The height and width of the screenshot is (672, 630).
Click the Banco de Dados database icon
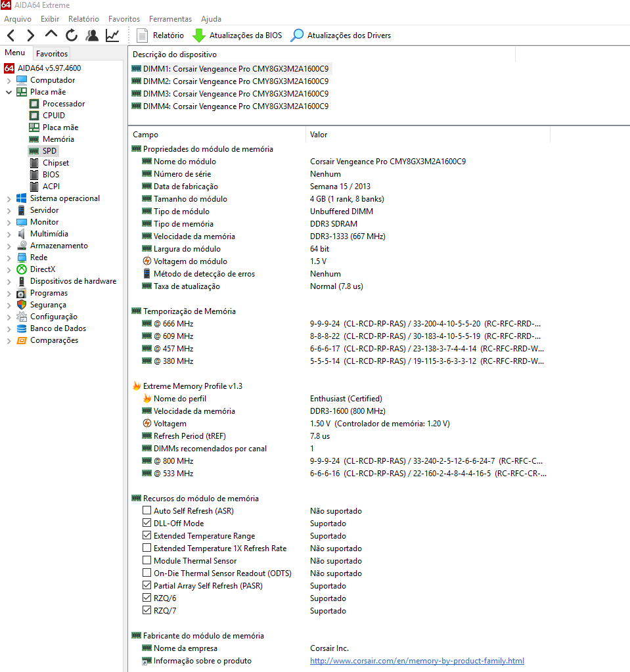pyautogui.click(x=22, y=328)
